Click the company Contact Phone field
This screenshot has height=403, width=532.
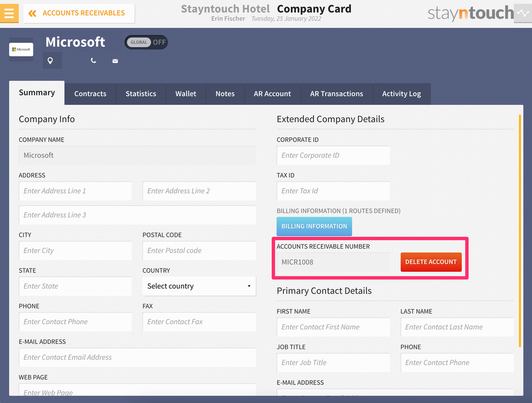tap(75, 322)
